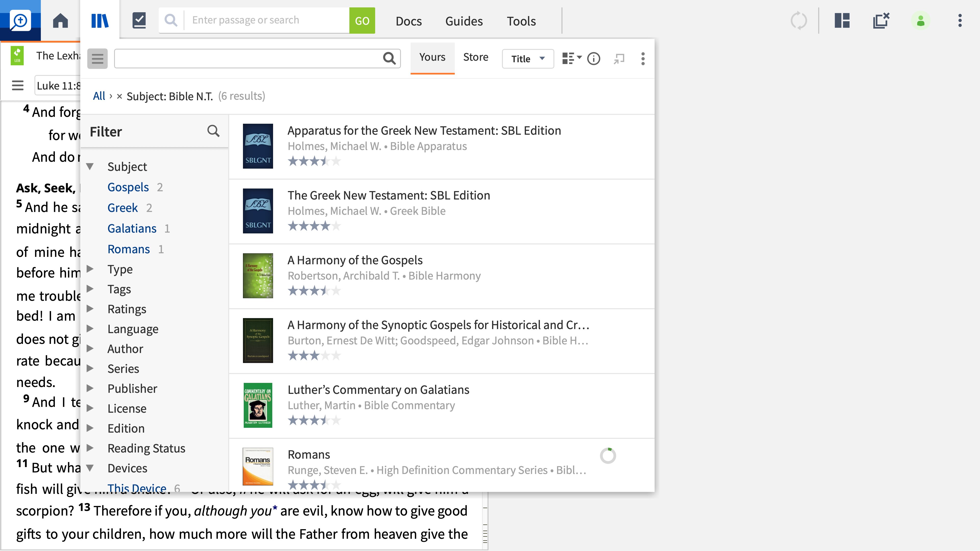Click the close all panels icon

click(x=881, y=20)
